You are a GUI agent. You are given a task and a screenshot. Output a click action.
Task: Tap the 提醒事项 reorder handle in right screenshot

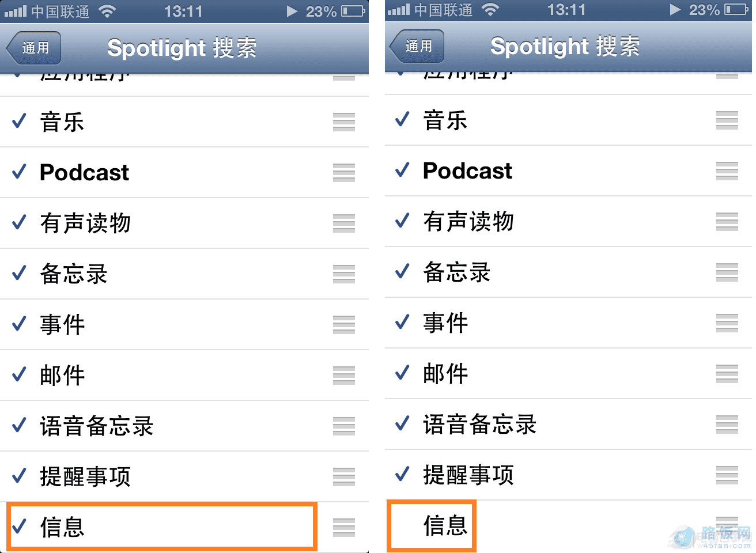[x=727, y=475]
